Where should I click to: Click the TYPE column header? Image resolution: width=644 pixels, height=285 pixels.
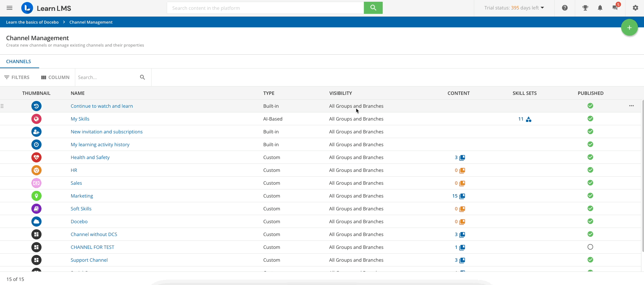(x=269, y=93)
